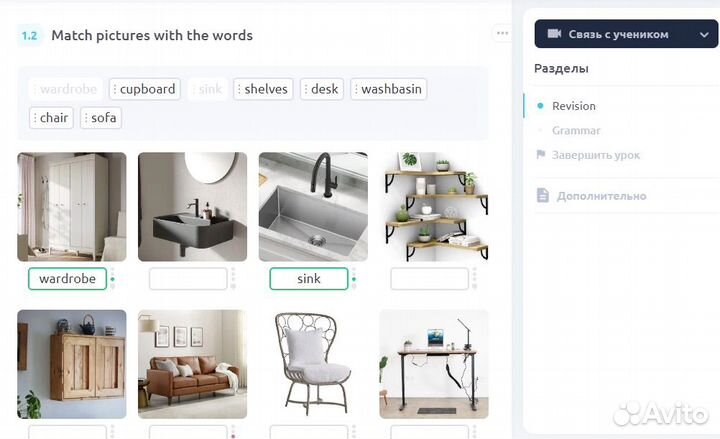Open the Grammar section
The width and height of the screenshot is (720, 439).
click(x=576, y=131)
